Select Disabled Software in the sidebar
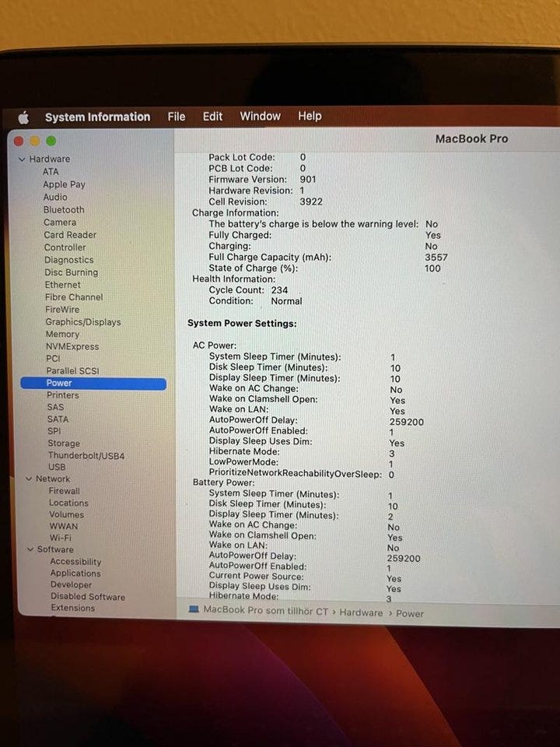 coord(88,597)
